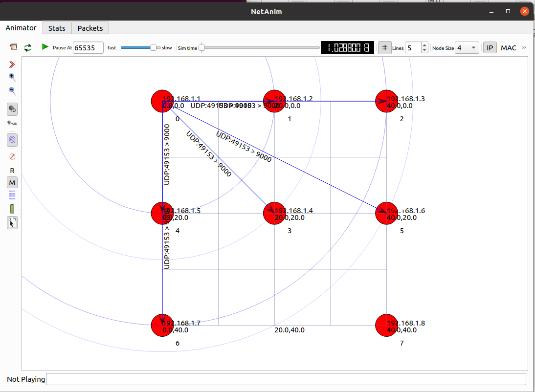This screenshot has height=392, width=535.
Task: Toggle node SYSID display
Action: pyautogui.click(x=12, y=123)
